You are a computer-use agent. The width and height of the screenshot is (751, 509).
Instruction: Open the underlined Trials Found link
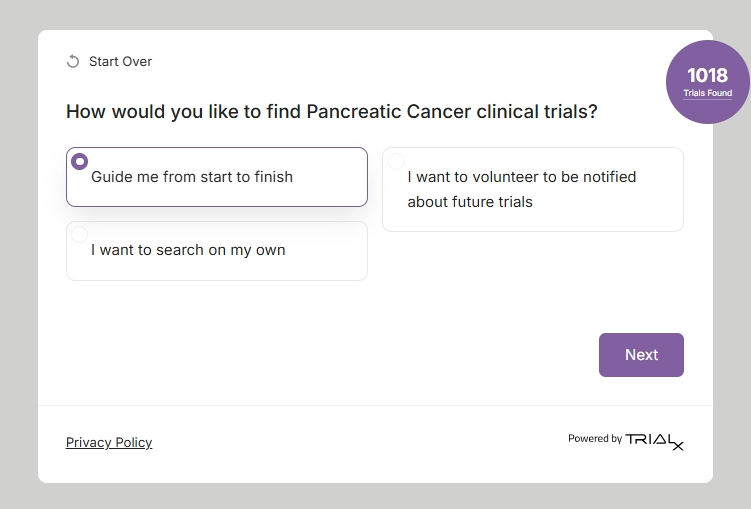(x=707, y=93)
